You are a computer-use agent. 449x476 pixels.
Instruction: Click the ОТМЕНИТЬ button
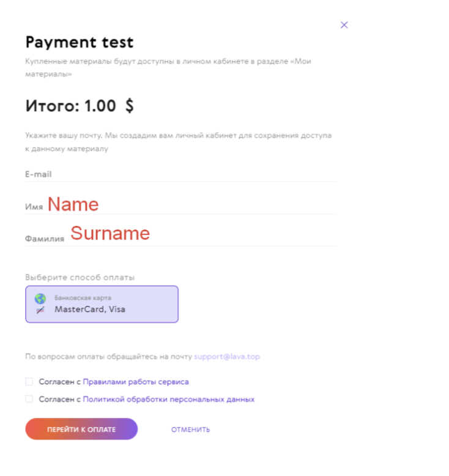tap(190, 430)
